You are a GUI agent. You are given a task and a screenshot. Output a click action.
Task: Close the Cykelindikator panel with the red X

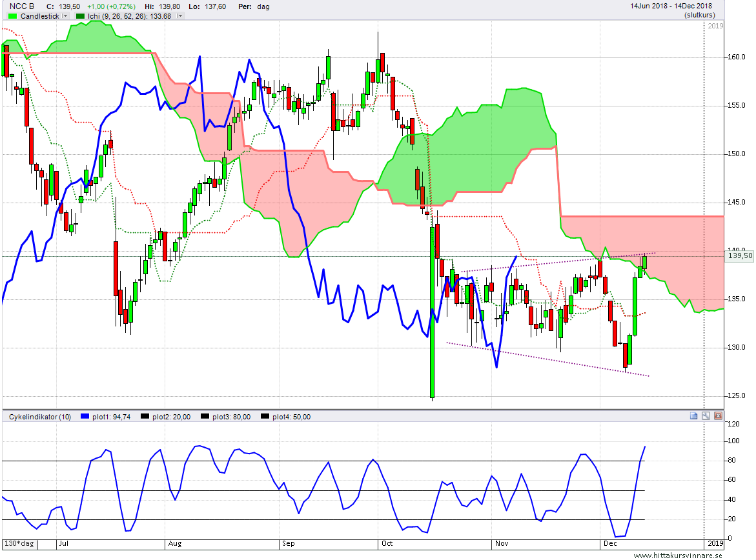click(x=719, y=416)
